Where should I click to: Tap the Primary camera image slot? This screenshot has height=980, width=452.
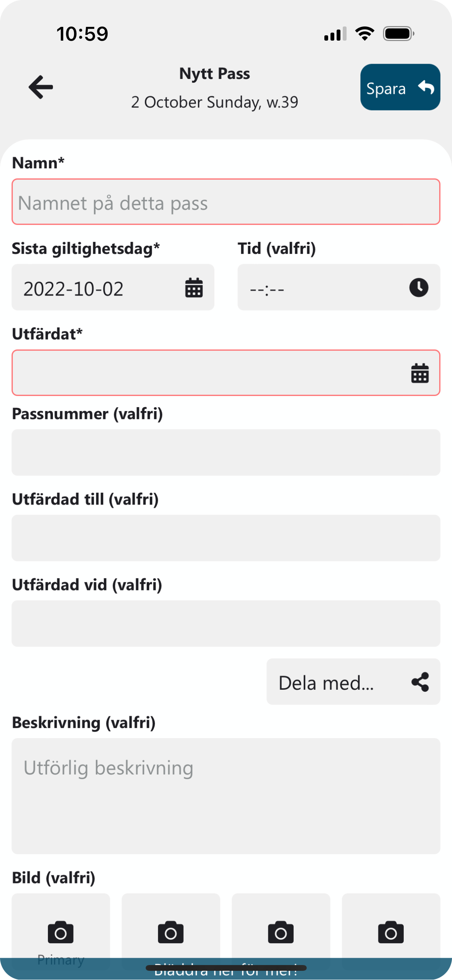[x=61, y=932]
